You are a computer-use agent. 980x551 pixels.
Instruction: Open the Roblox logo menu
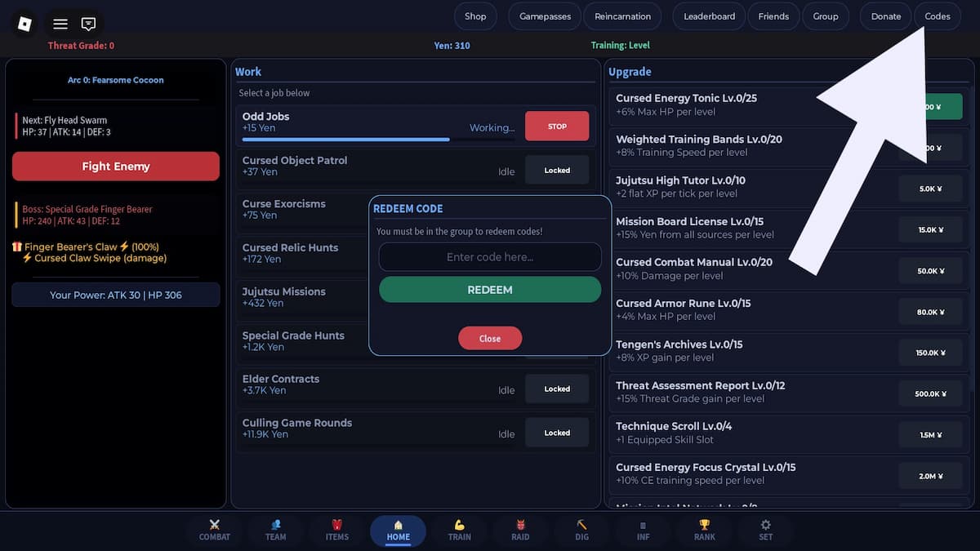(24, 24)
